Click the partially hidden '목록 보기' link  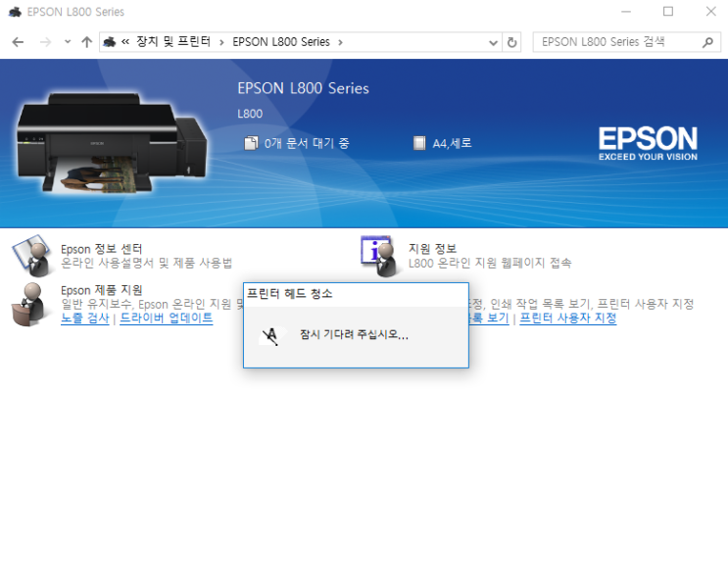(x=489, y=318)
